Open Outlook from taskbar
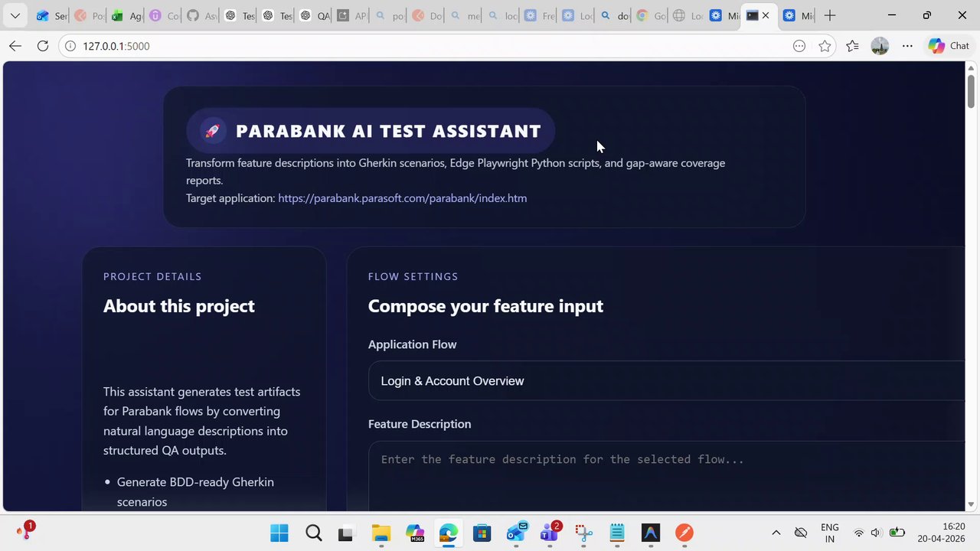980x551 pixels. 516,533
